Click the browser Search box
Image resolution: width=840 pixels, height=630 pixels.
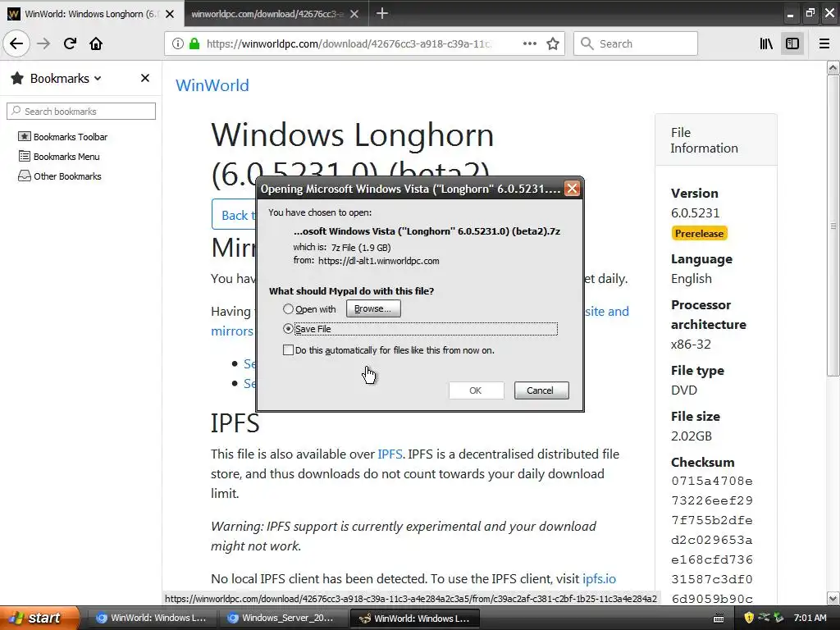click(636, 43)
